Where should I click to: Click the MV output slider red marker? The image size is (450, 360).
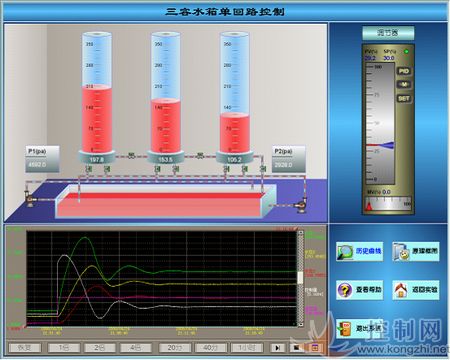pos(369,207)
